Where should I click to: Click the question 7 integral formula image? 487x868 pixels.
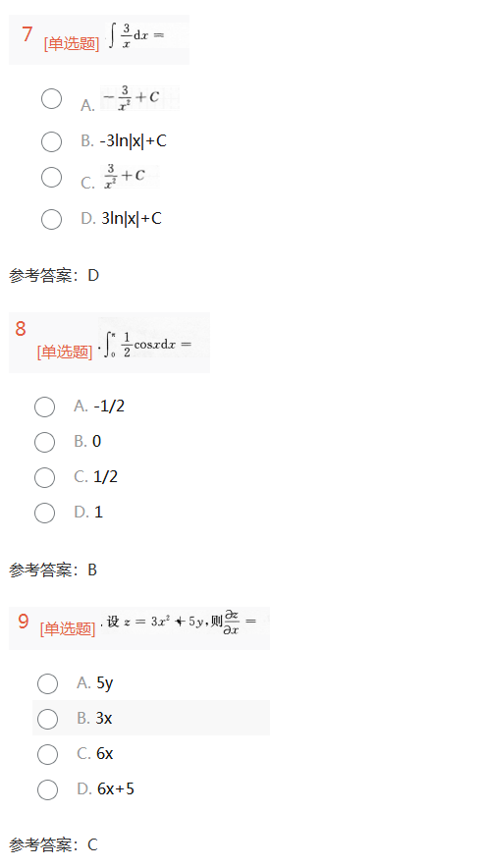point(136,36)
